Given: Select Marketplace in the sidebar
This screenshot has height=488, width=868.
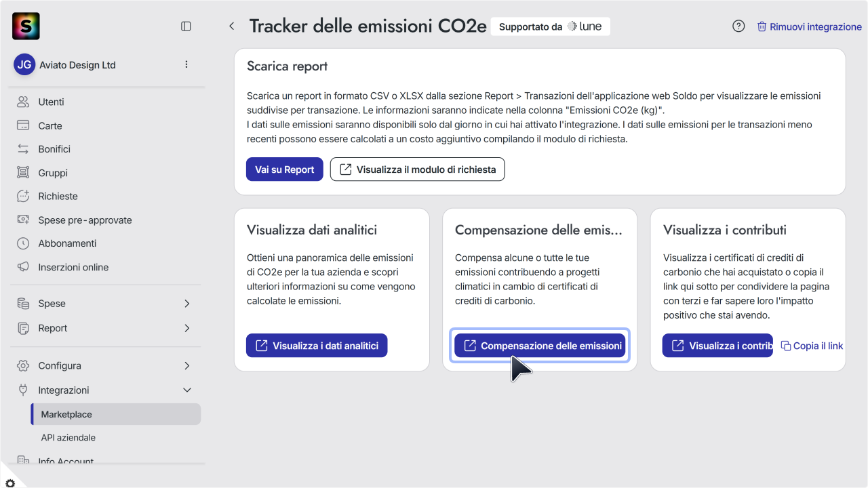Looking at the screenshot, I should pyautogui.click(x=116, y=414).
